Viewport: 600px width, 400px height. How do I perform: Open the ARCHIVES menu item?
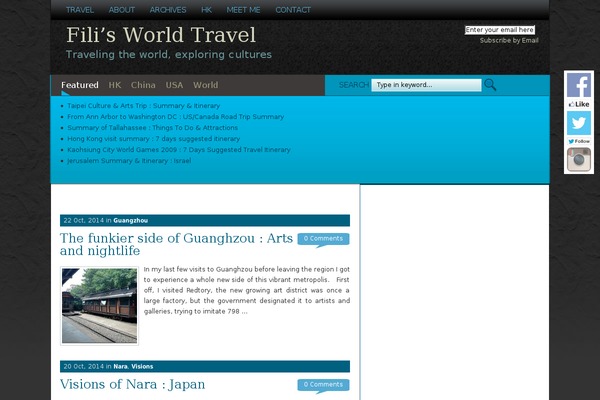point(168,10)
